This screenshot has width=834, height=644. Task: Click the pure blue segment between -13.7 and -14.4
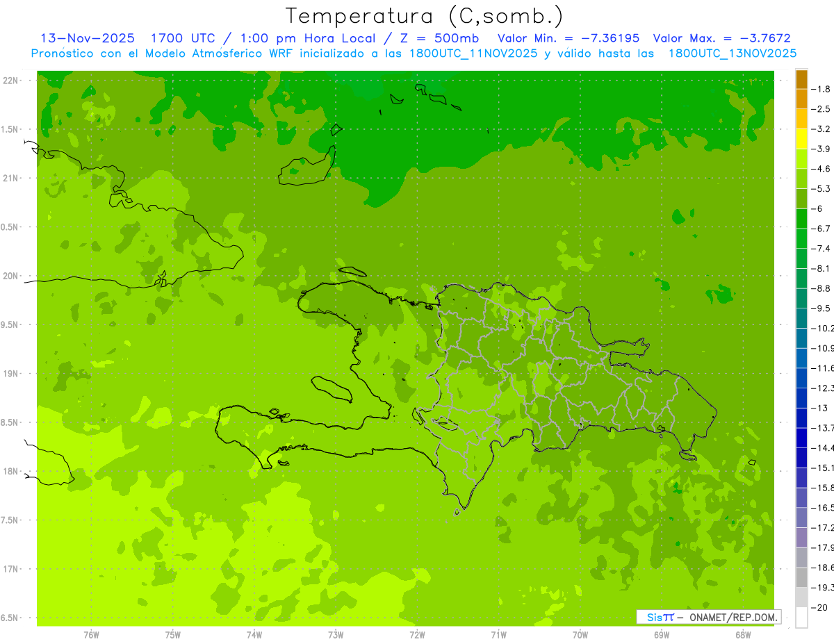(801, 438)
